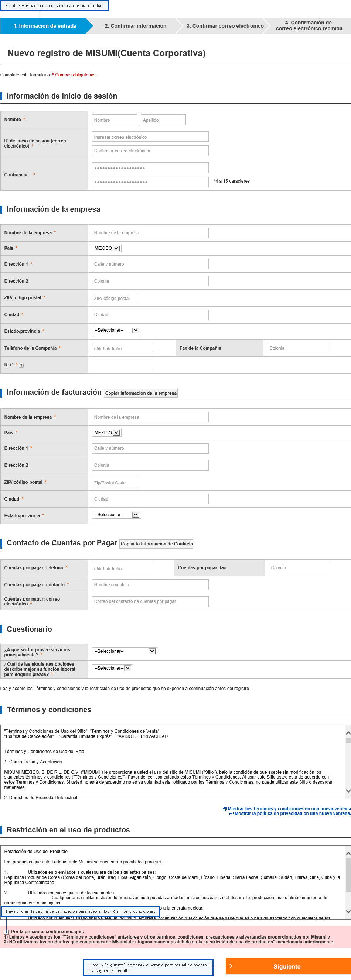Click Calle y número field in company section
This screenshot has width=351, height=980.
pos(150,264)
